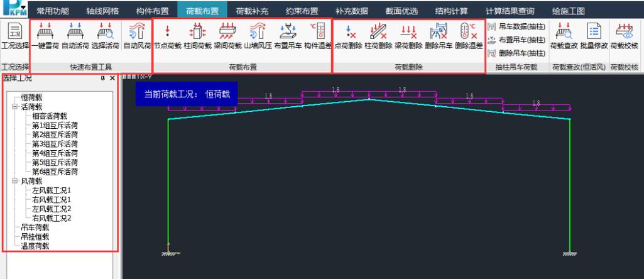Image resolution: width=644 pixels, height=279 pixels.
Task: Open the 山墙风压 gable wind pressure tool
Action: 258,36
